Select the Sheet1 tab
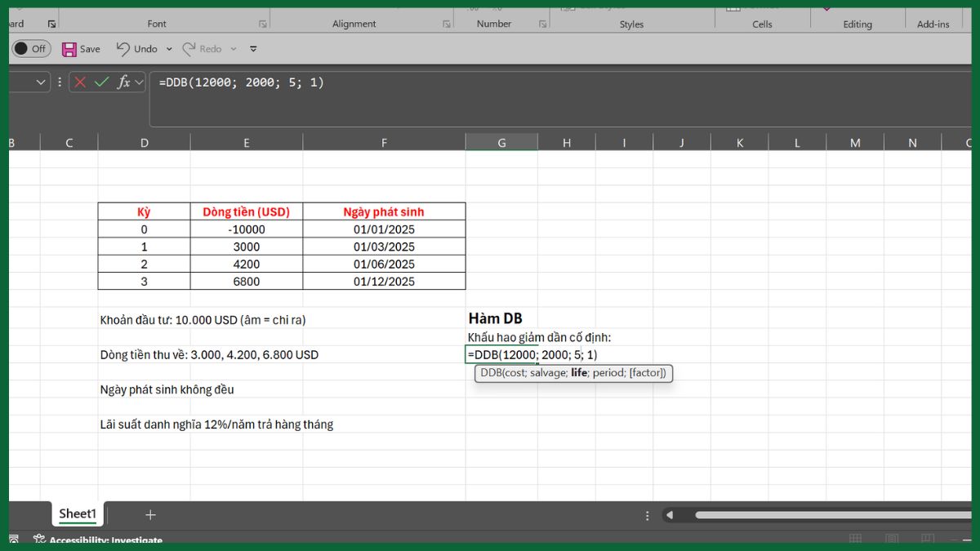Image resolution: width=980 pixels, height=551 pixels. point(78,513)
